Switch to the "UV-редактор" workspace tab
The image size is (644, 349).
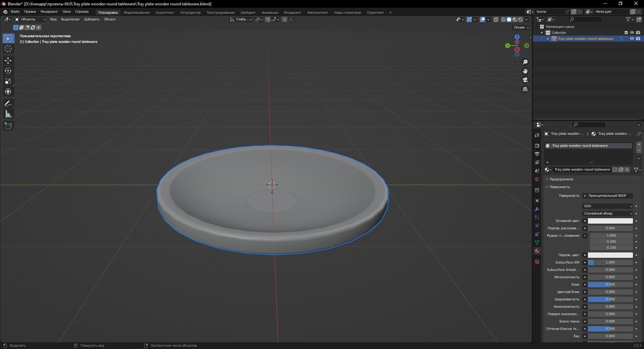[190, 13]
